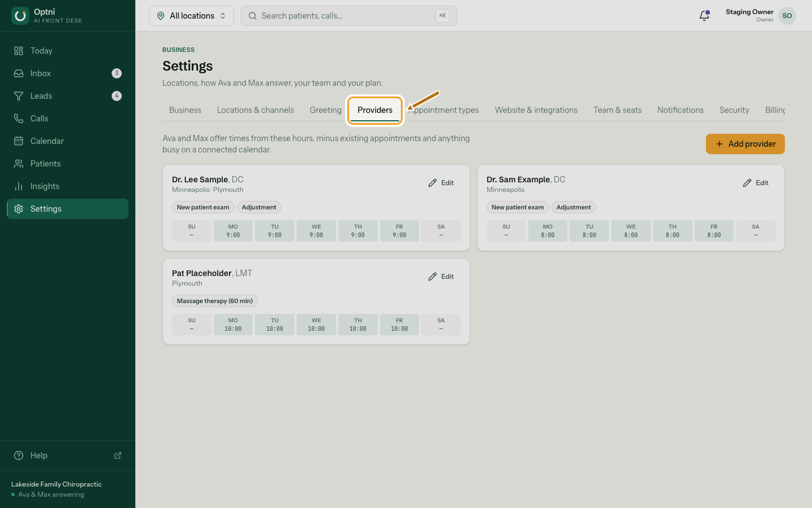
Task: Click the Search patients, calls field
Action: [x=349, y=16]
